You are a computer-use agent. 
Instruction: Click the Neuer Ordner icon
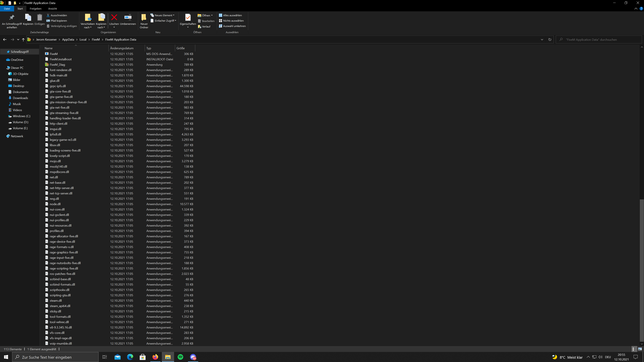pos(144,17)
